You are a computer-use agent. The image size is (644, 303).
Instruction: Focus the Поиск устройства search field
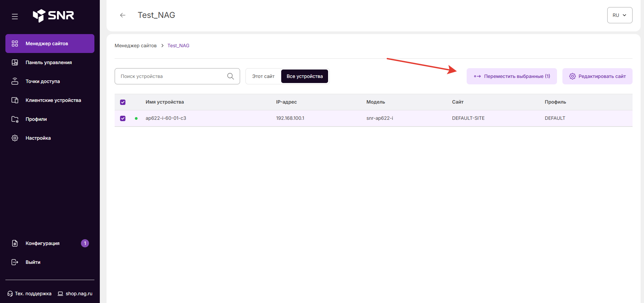click(x=177, y=76)
